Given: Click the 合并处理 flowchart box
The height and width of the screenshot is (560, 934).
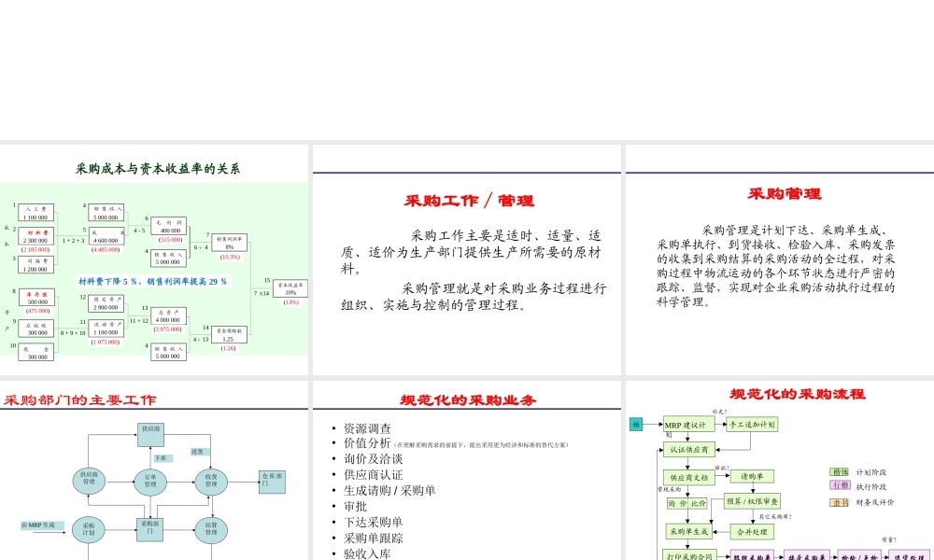Looking at the screenshot, I should tap(752, 531).
